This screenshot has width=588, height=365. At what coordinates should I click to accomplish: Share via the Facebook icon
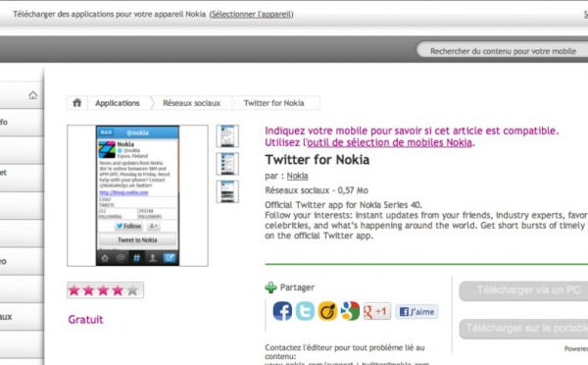pyautogui.click(x=282, y=311)
